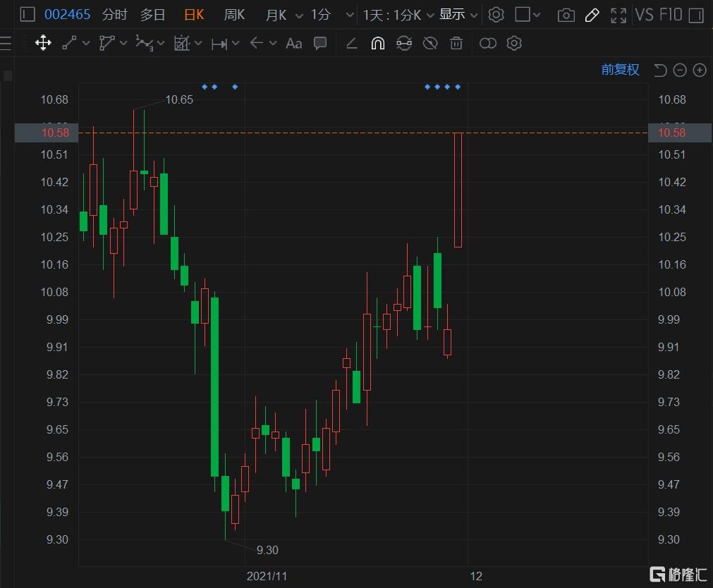
Task: Open the 1天:1分K dropdown
Action: point(398,15)
